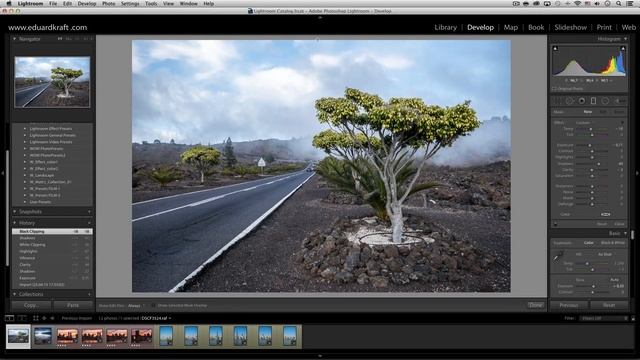The width and height of the screenshot is (640, 360).
Task: Click Auto tone button
Action: [x=614, y=280]
